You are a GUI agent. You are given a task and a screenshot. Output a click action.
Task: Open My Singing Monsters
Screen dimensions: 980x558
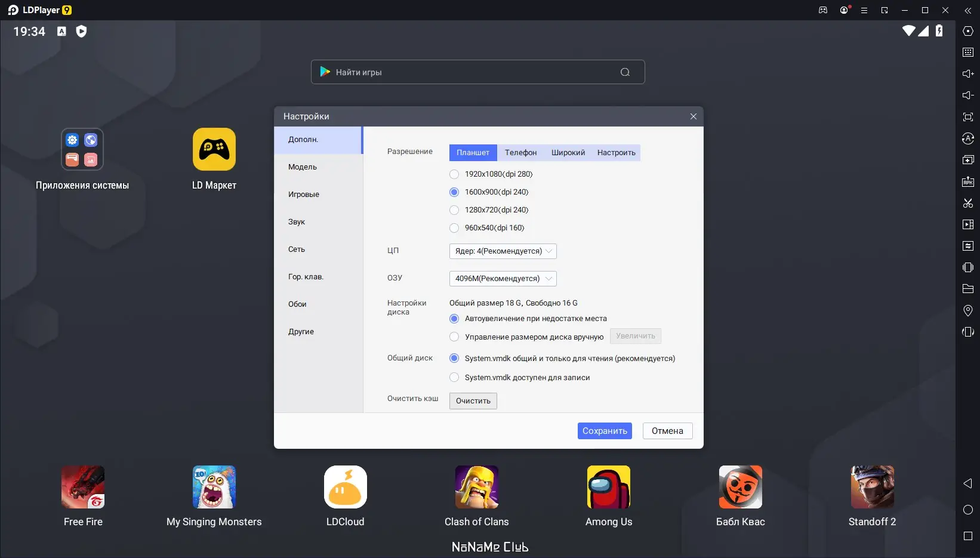click(214, 487)
